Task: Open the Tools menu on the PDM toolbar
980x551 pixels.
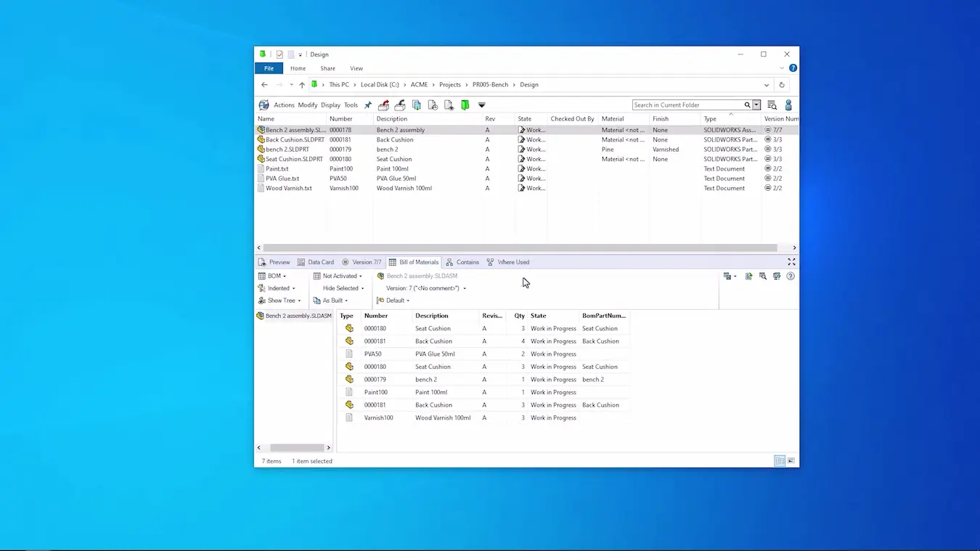Action: [351, 105]
